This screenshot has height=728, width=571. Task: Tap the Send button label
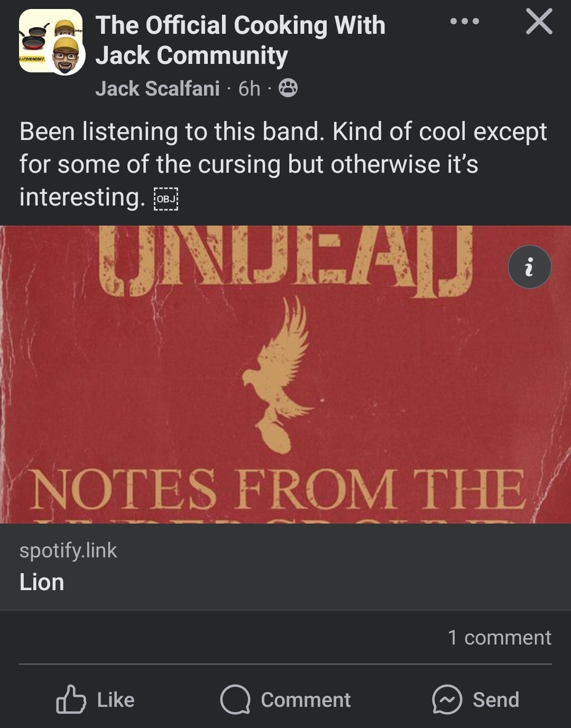point(496,699)
